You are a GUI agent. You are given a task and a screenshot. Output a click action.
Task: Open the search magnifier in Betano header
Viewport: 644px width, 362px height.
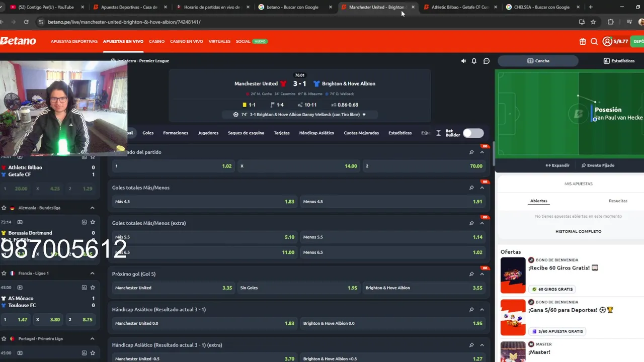(x=594, y=42)
